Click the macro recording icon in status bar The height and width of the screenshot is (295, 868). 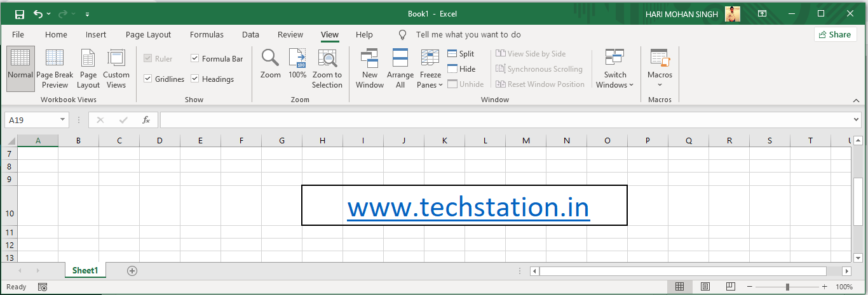click(43, 287)
